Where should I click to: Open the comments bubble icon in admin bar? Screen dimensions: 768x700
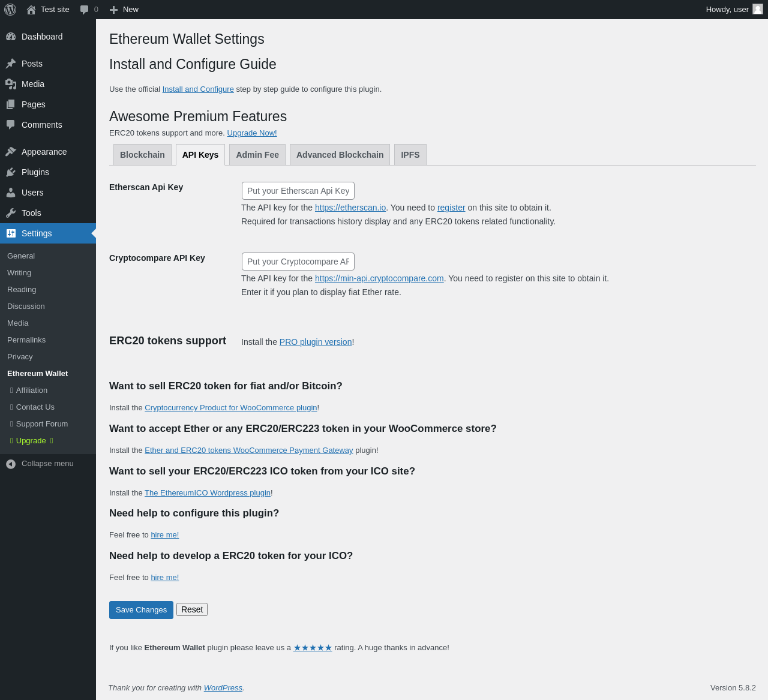[x=85, y=10]
